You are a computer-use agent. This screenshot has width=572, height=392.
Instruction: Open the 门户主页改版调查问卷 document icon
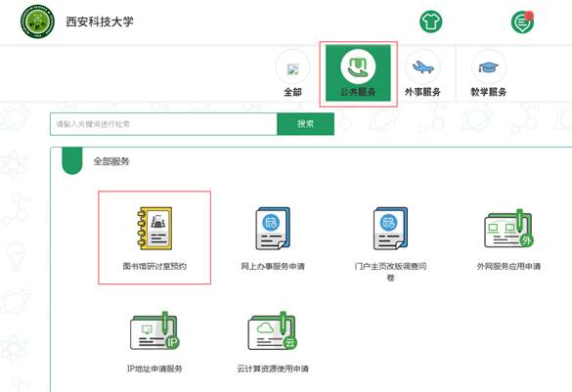pos(390,229)
